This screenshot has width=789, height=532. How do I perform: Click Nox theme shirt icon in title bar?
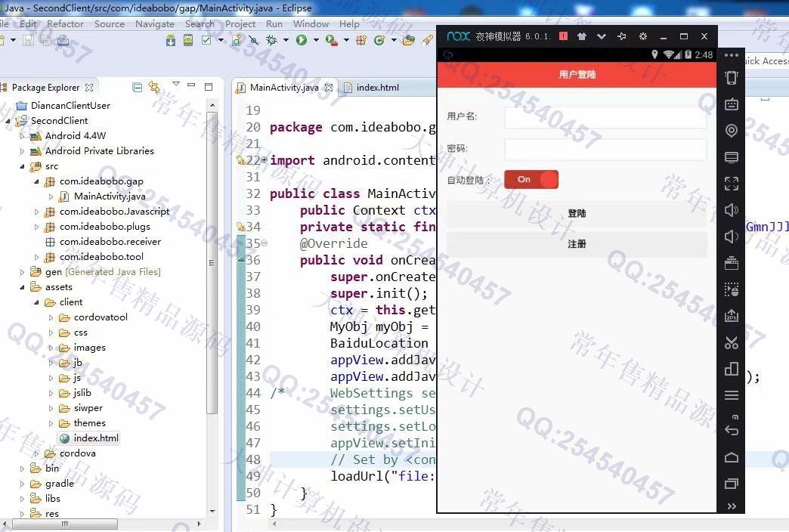click(582, 36)
